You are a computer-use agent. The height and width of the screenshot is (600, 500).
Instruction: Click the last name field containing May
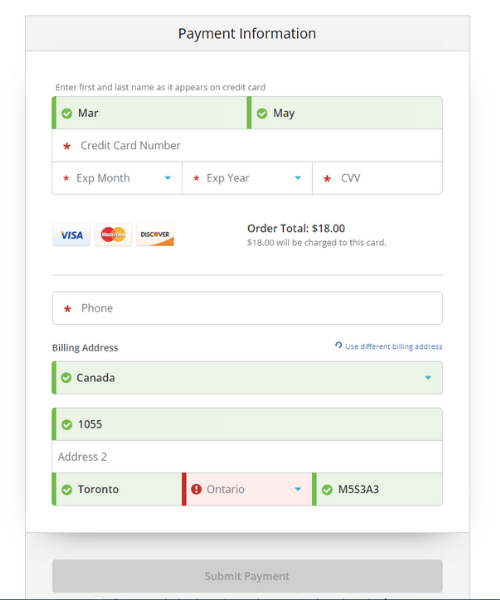(x=345, y=113)
